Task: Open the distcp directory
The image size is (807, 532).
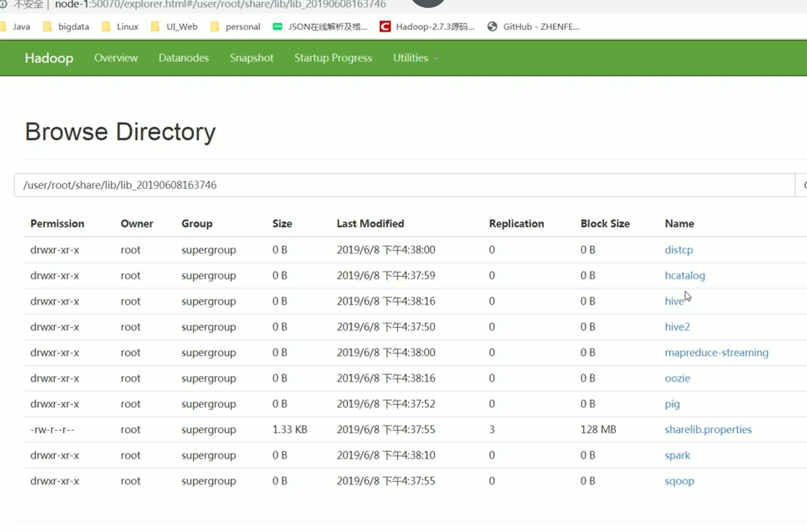Action: coord(678,250)
